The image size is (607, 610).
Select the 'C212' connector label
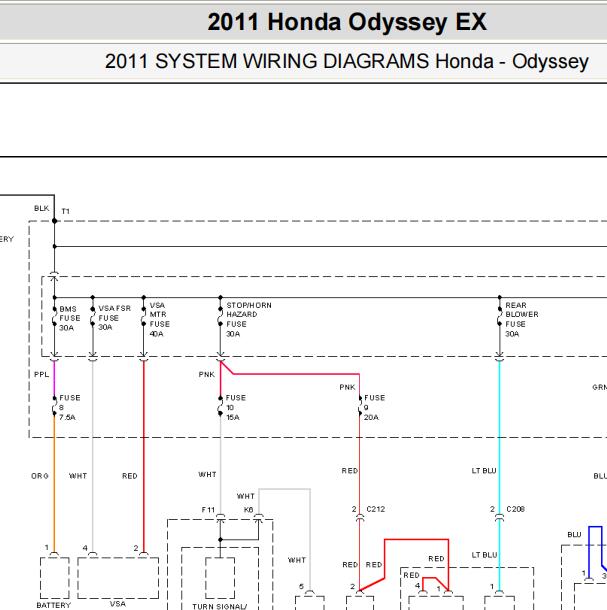[x=375, y=509]
